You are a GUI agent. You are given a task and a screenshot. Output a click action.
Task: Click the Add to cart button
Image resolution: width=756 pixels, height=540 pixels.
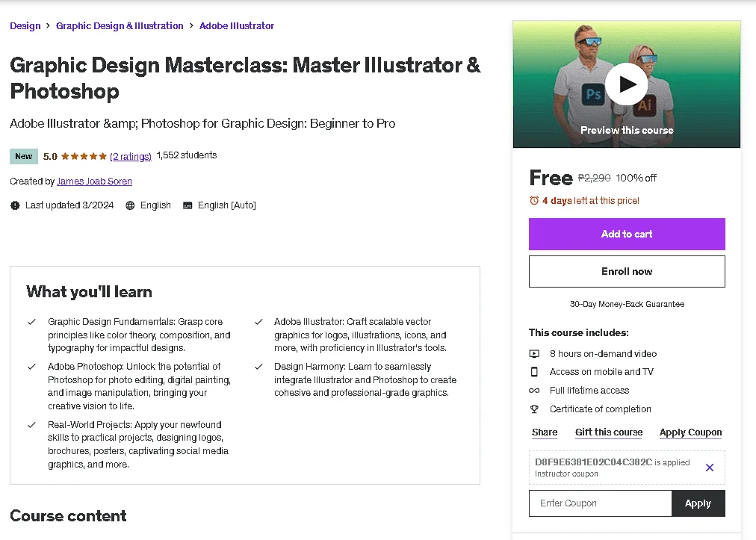627,234
